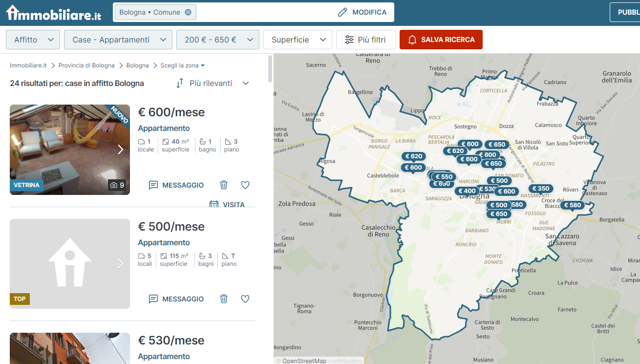Screen dimensions: 640x364
Task: Click the 115 m² superficie value
Action: pyautogui.click(x=179, y=256)
